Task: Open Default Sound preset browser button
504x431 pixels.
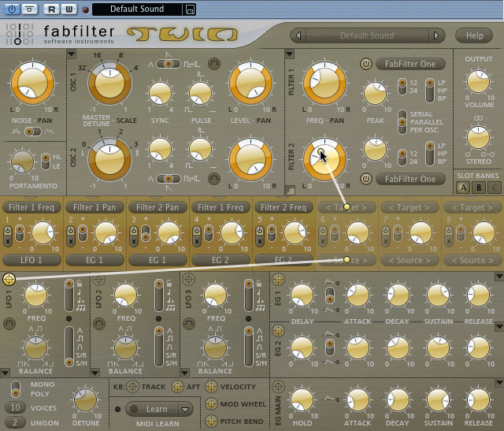Action: pos(367,35)
